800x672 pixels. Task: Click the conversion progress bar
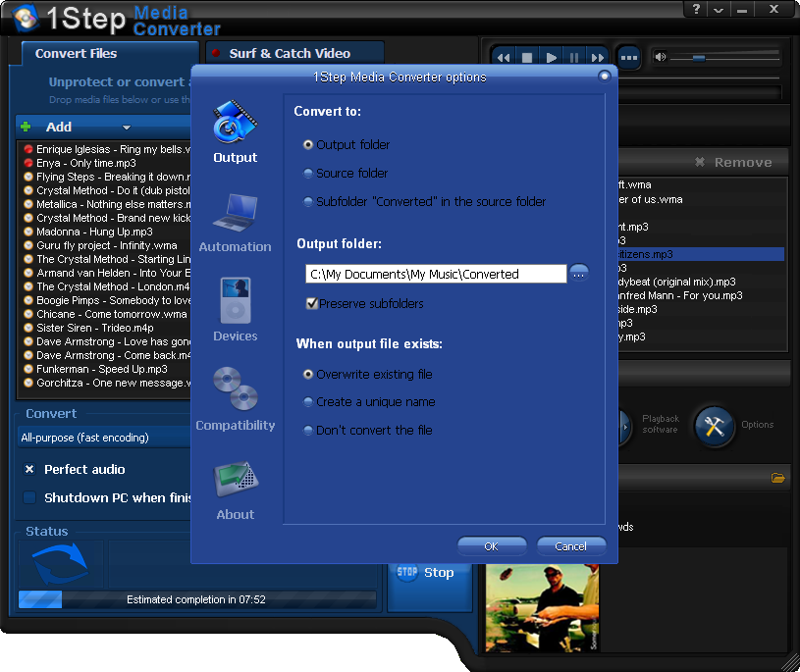point(197,599)
